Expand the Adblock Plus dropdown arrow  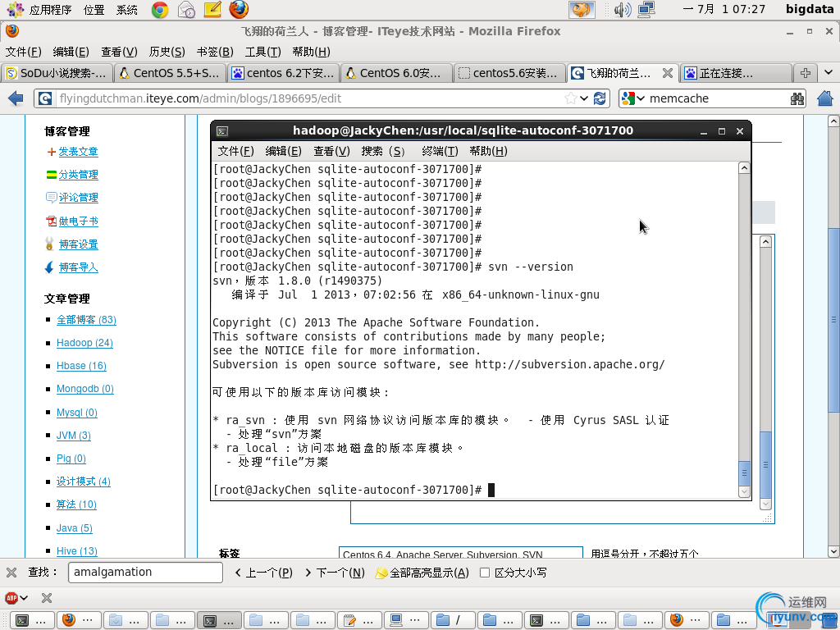tap(24, 598)
